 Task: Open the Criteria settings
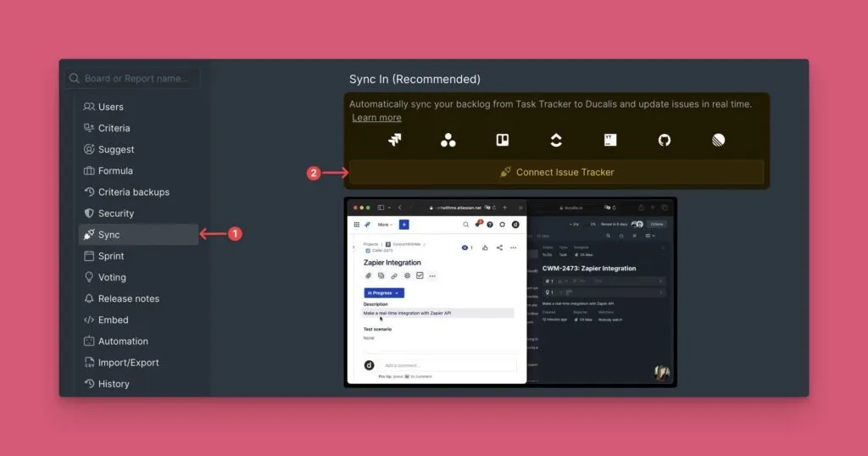114,128
